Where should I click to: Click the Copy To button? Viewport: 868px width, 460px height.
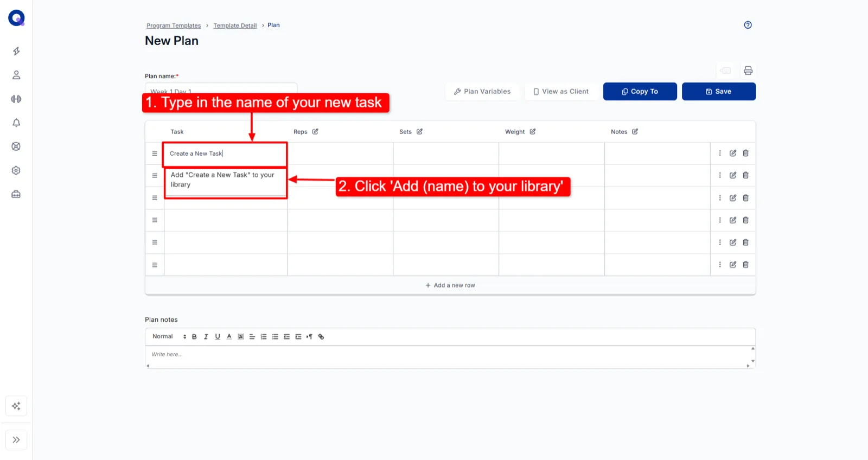click(640, 92)
